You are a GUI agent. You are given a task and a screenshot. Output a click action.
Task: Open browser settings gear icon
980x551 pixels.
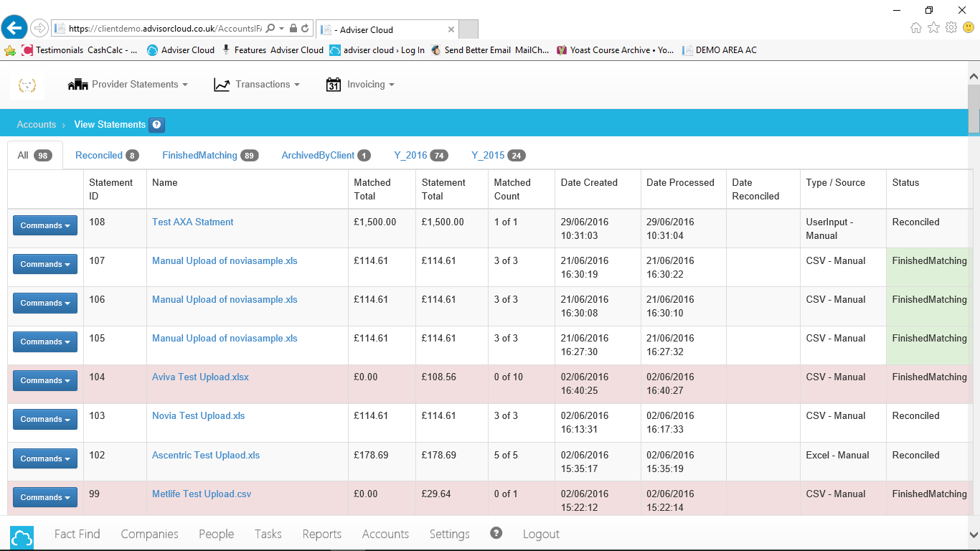click(951, 28)
